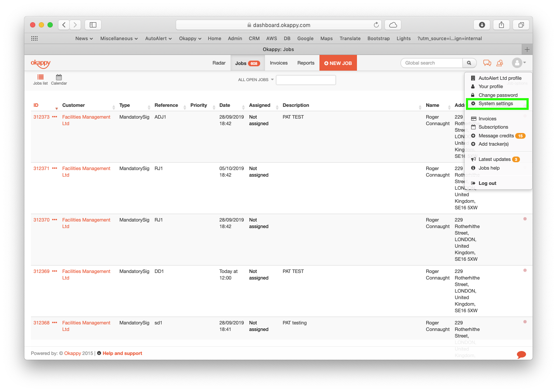Open job ID 312369 link
Screen dimensions: 557x392
(41, 271)
